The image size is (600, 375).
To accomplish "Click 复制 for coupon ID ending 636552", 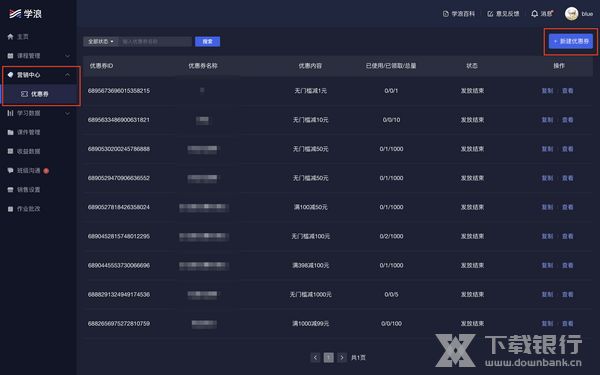I will click(x=547, y=178).
